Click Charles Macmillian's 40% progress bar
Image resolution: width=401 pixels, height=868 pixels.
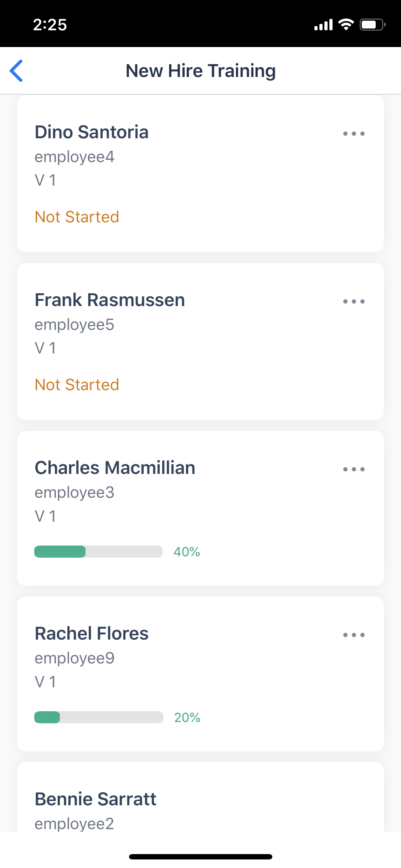(x=98, y=552)
